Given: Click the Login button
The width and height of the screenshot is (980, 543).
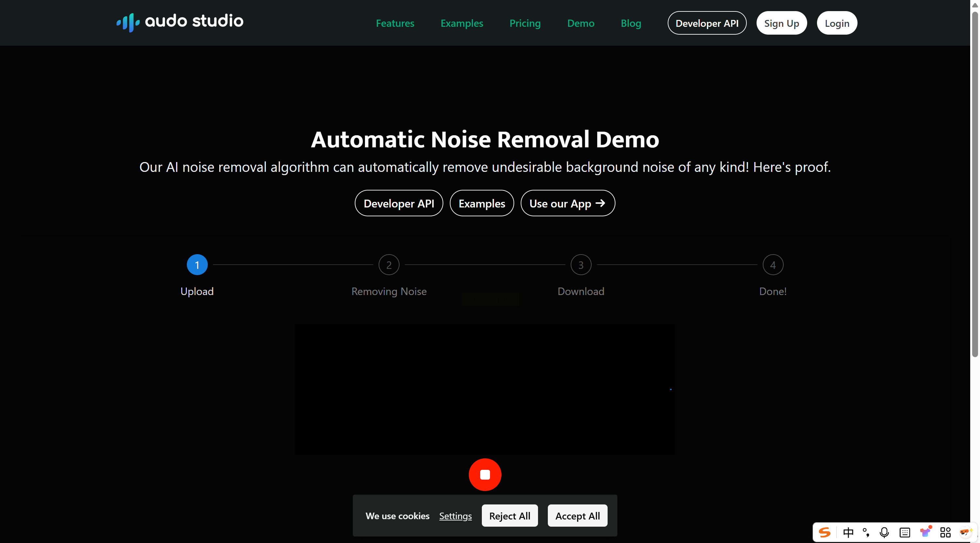Looking at the screenshot, I should pyautogui.click(x=837, y=23).
